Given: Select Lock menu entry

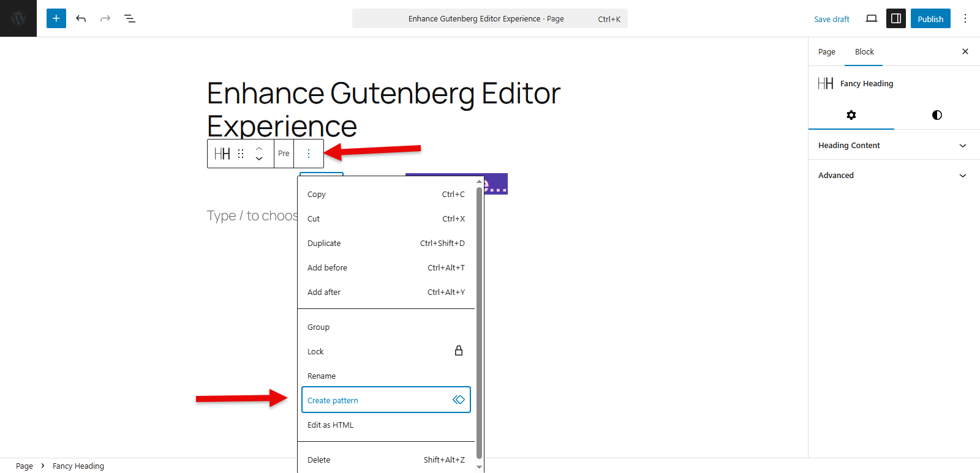Looking at the screenshot, I should tap(386, 351).
